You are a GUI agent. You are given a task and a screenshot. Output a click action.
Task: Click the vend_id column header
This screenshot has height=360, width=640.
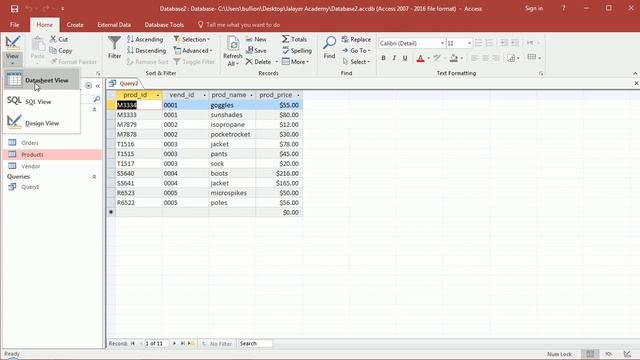[x=185, y=95]
